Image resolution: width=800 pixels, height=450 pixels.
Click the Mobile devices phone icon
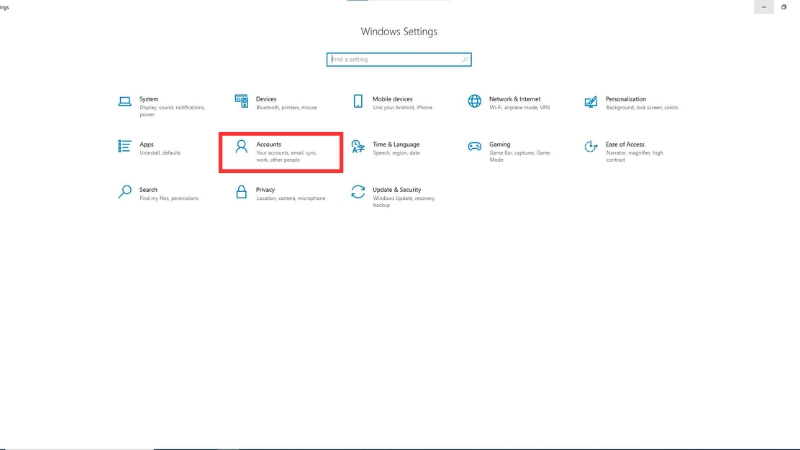point(358,101)
